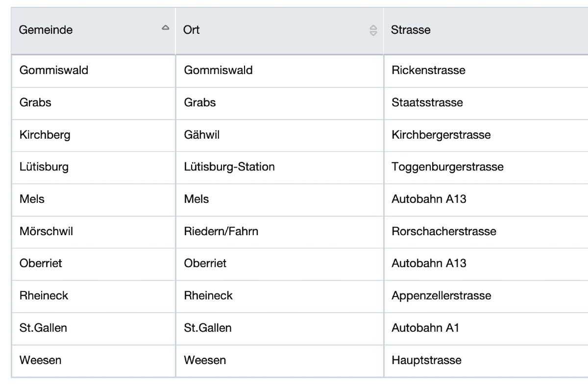Screen dimensions: 588x392
Task: Select the Grabs cell in Ort column
Action: pyautogui.click(x=200, y=102)
